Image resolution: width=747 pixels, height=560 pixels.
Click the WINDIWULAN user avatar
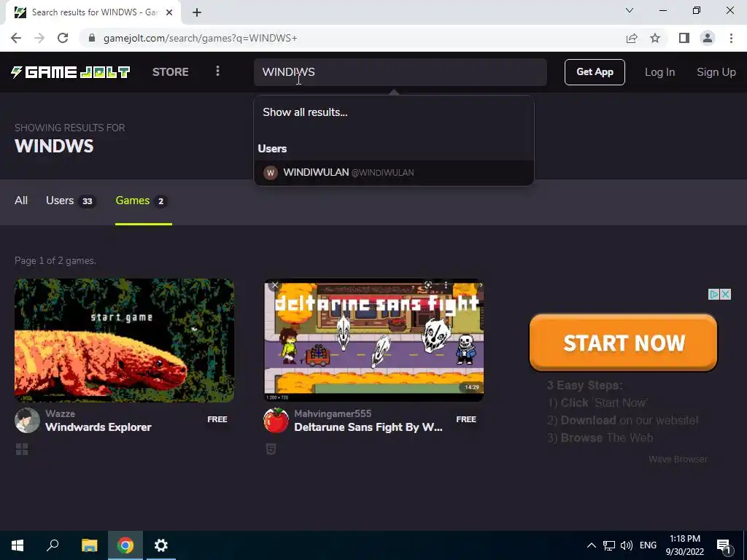click(x=271, y=172)
